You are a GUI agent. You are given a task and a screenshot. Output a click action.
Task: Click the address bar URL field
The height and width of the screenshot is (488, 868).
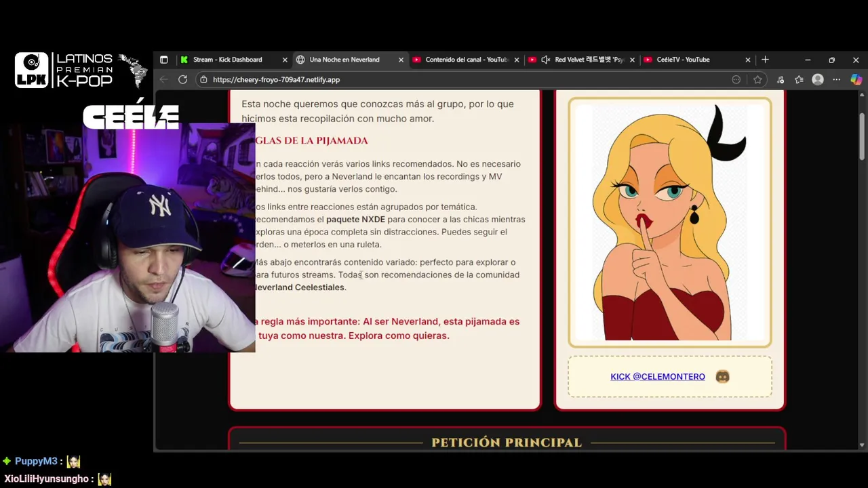pos(468,79)
